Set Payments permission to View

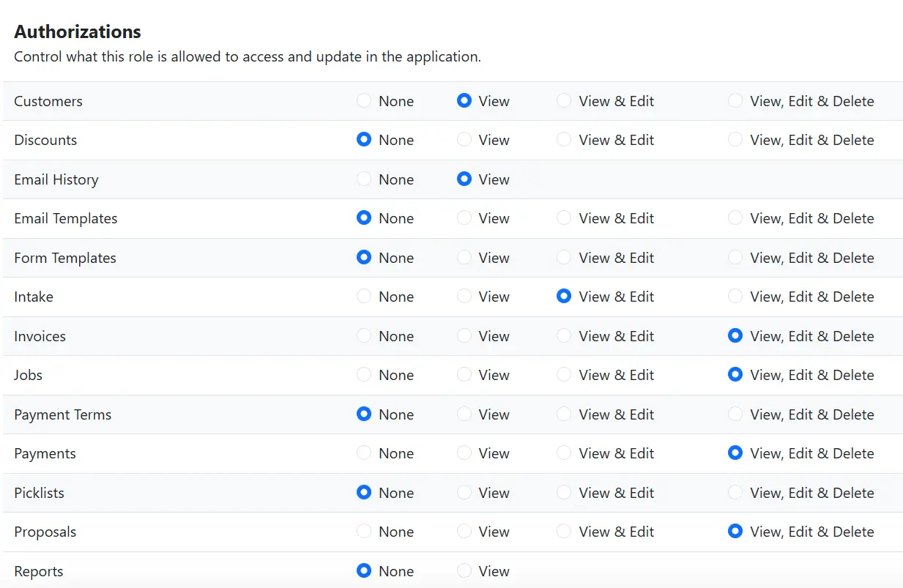coord(464,453)
